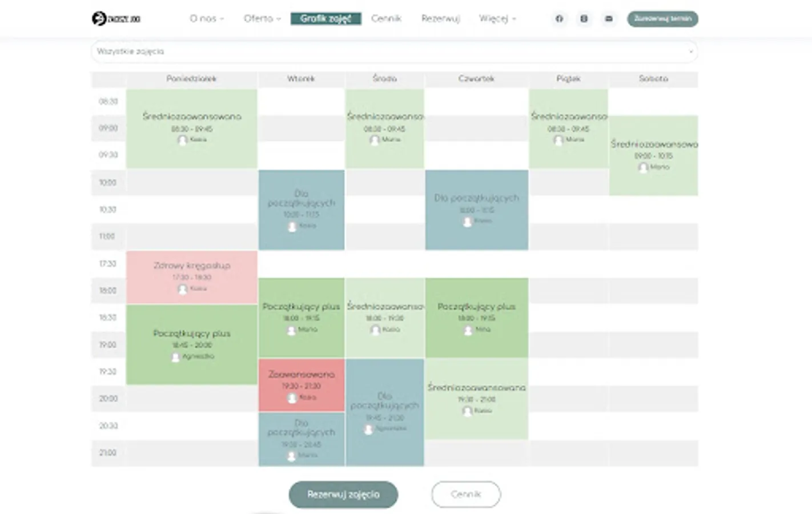Click the outlined Cennik button below schedule
The width and height of the screenshot is (812, 514).
coord(465,495)
